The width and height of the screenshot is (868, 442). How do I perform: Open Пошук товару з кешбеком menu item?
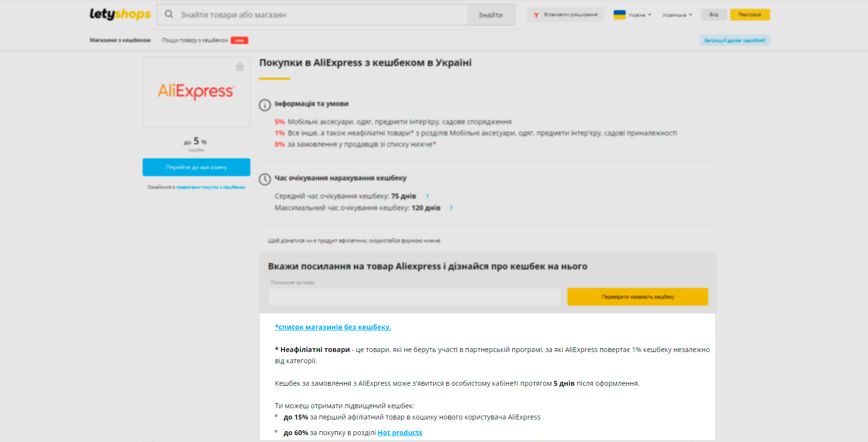(195, 41)
